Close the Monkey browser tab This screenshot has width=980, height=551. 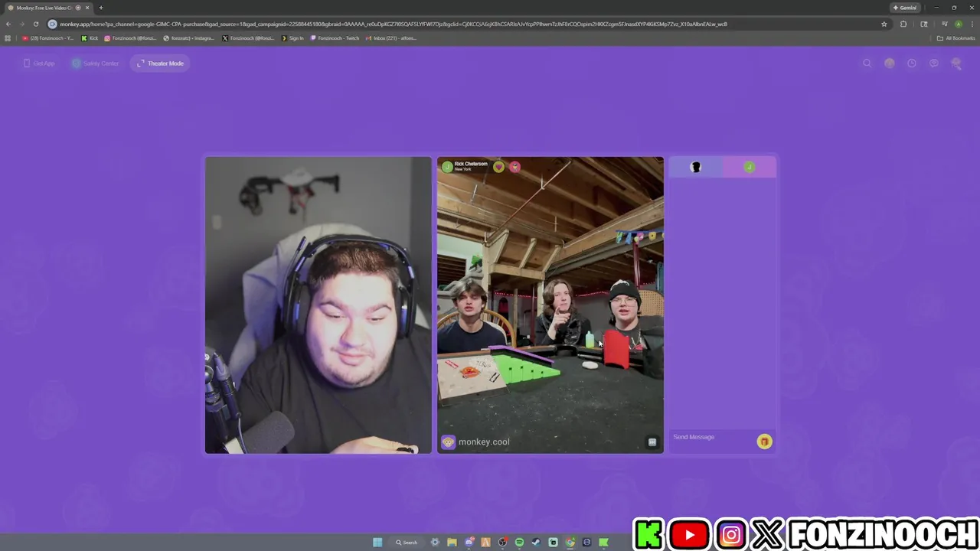pos(87,8)
